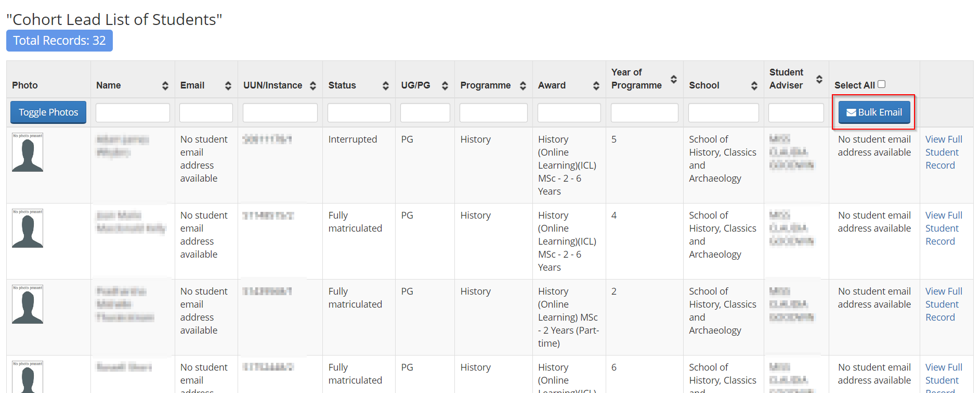Click 'Fully matriculated' in year 2 row
This screenshot has height=393, width=980.
[355, 298]
